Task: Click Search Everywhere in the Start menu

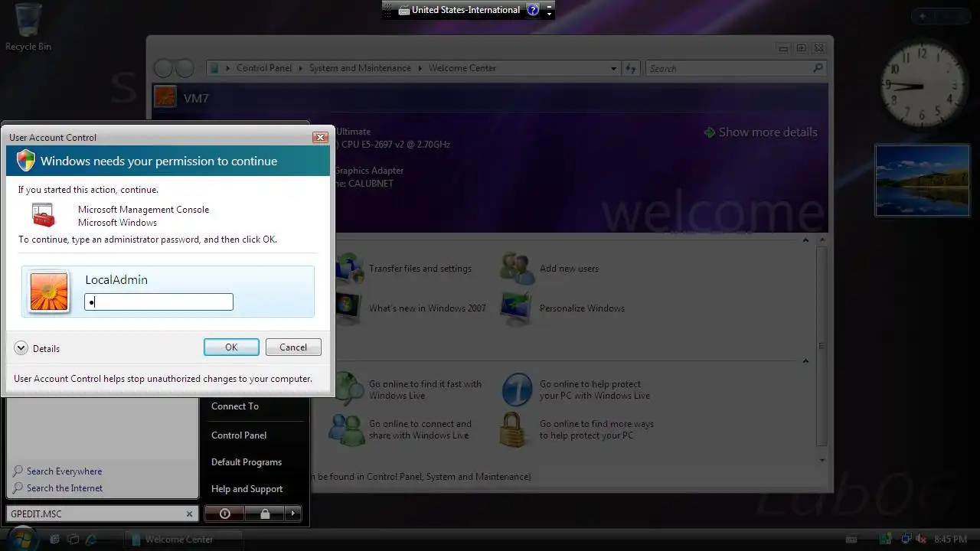Action: tap(64, 471)
